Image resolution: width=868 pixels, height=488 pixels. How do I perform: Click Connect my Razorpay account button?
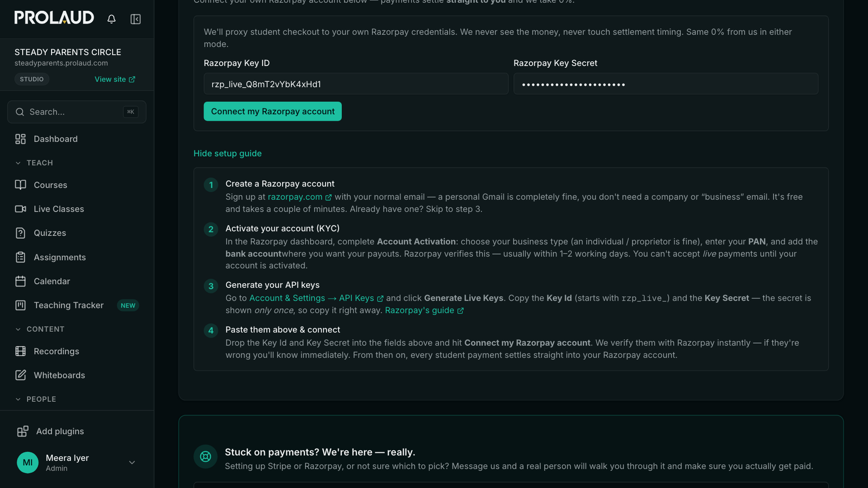point(272,111)
